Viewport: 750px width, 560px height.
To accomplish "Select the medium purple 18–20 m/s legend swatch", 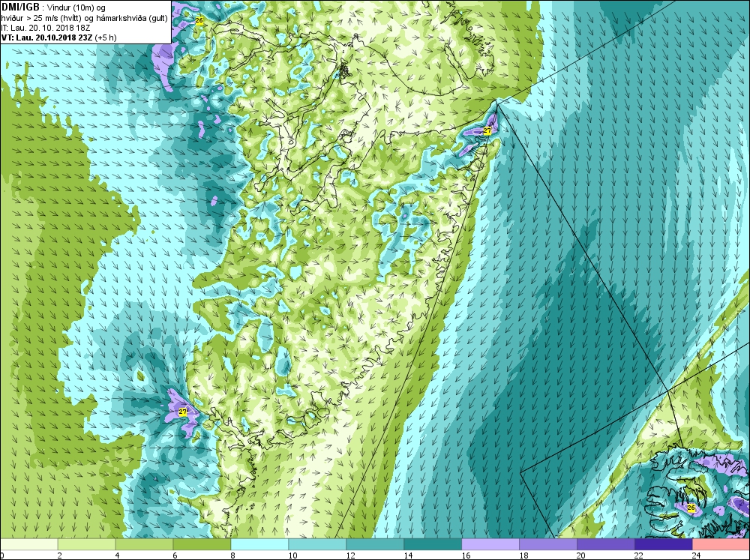I will click(548, 545).
